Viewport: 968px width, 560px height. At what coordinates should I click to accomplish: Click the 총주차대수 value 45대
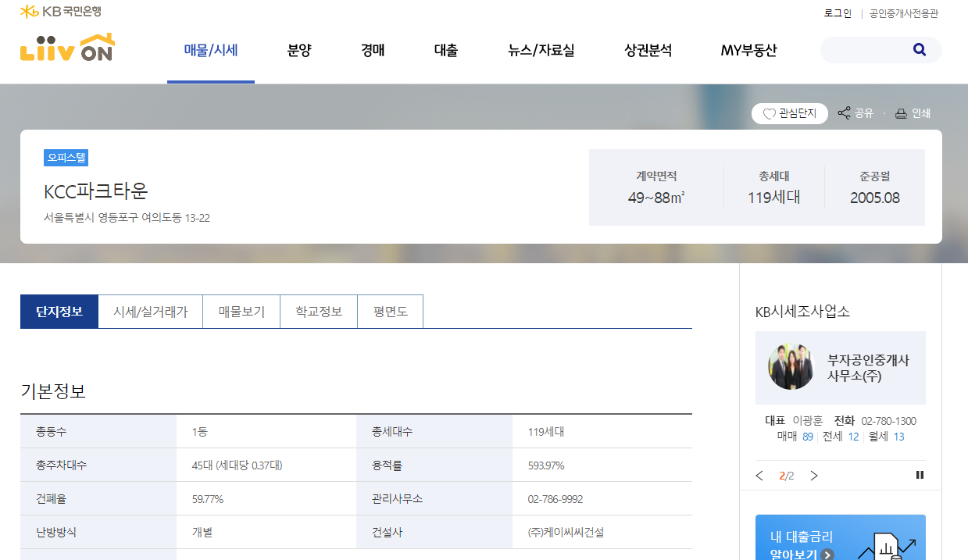[237, 465]
